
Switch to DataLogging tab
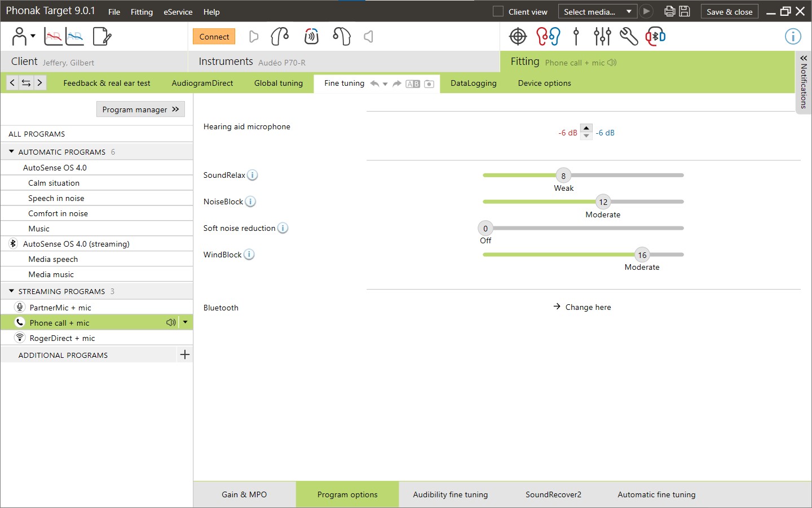(x=474, y=83)
